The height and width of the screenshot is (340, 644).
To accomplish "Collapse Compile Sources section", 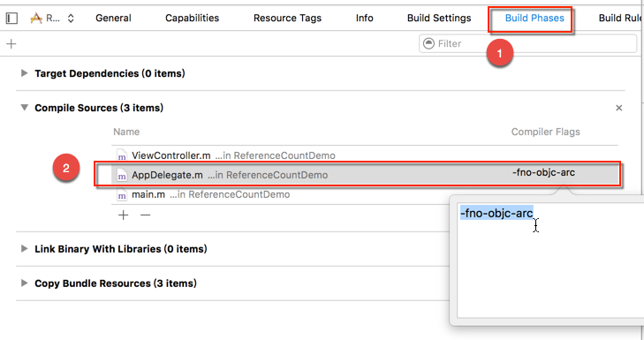I will pyautogui.click(x=25, y=108).
